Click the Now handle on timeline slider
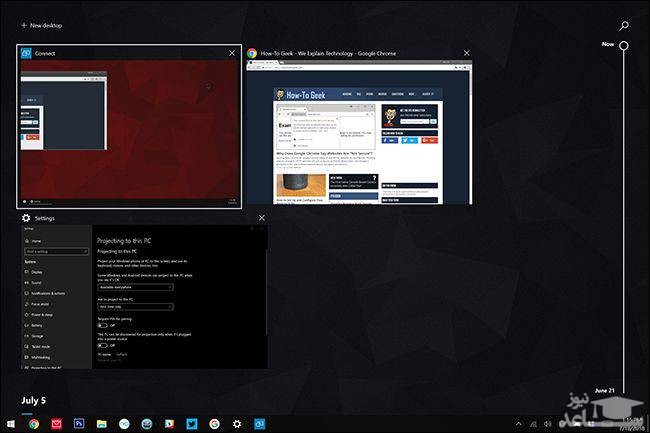This screenshot has width=650, height=433. (624, 45)
